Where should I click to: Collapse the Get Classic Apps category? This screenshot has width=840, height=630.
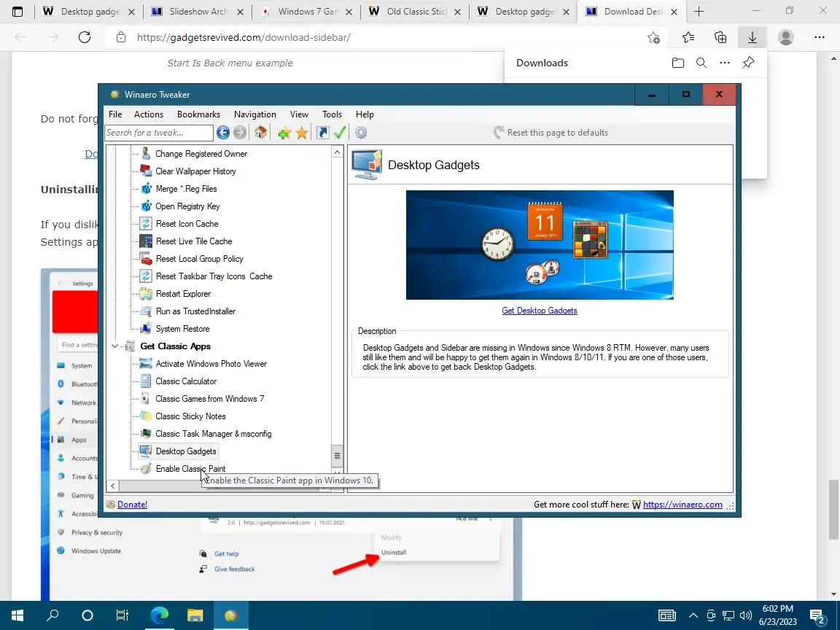(114, 346)
